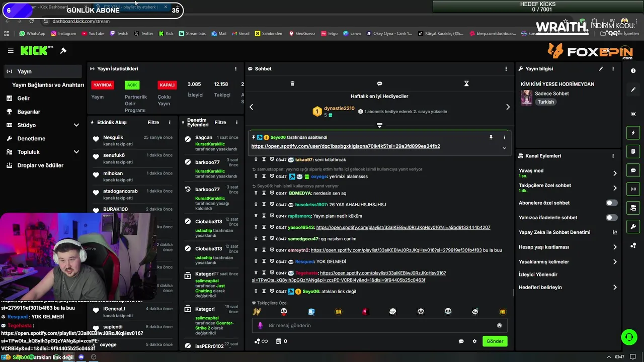Click the info icon in right sidebar
This screenshot has height=362, width=644.
coord(633,71)
